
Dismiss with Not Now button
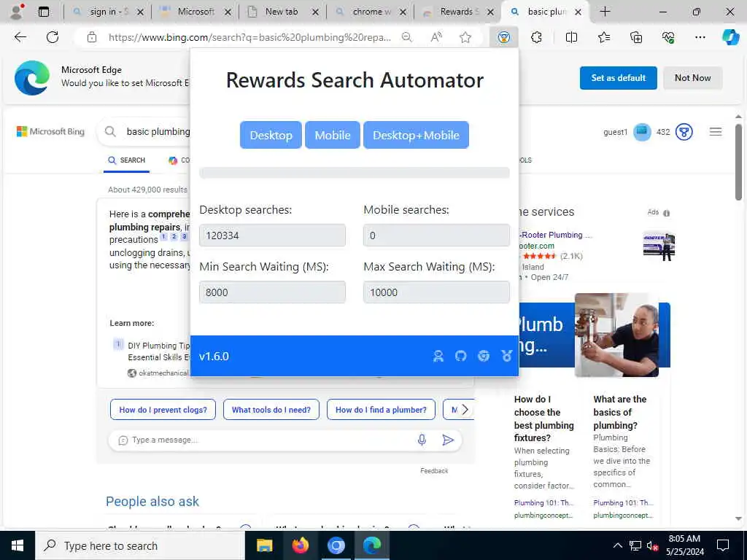click(x=693, y=77)
